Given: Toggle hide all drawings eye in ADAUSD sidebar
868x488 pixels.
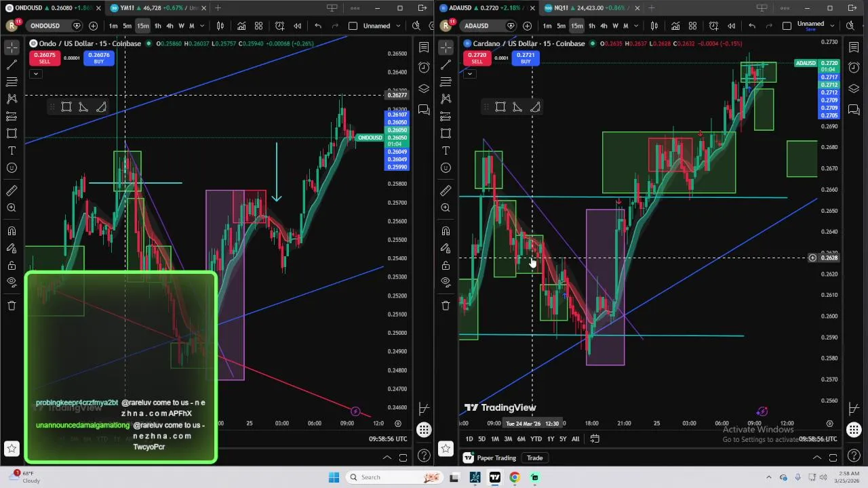Looking at the screenshot, I should pyautogui.click(x=446, y=282).
